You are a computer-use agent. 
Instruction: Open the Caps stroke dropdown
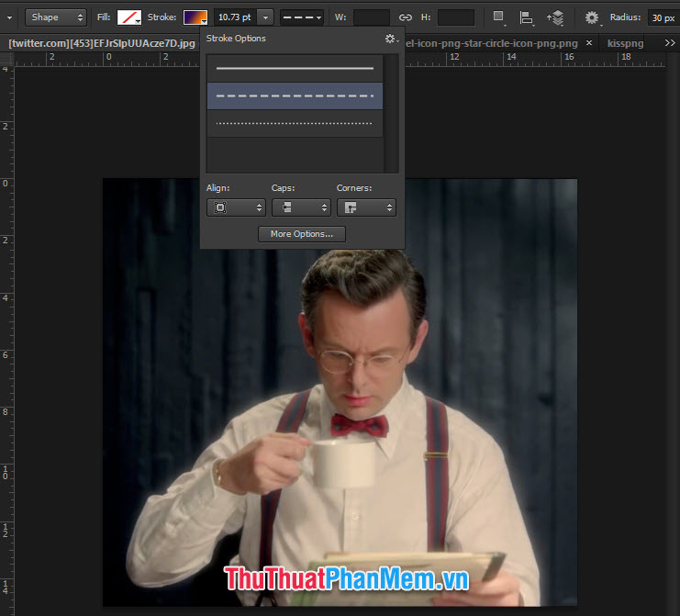point(301,207)
